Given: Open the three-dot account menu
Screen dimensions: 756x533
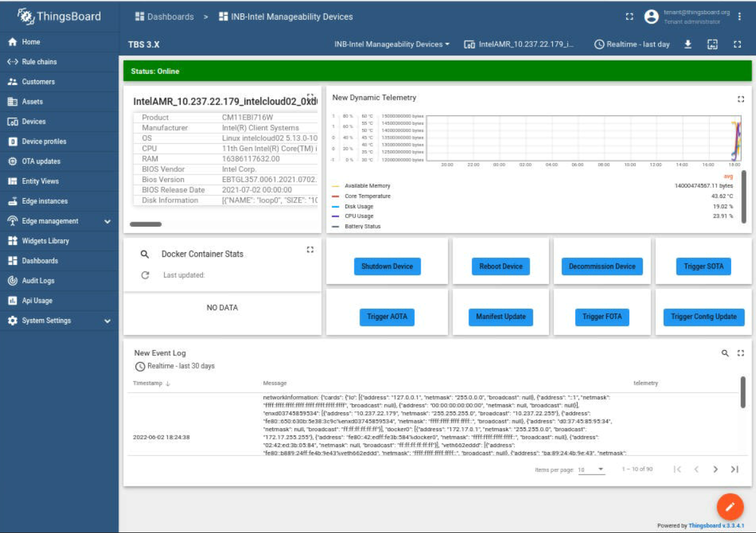Looking at the screenshot, I should (739, 17).
